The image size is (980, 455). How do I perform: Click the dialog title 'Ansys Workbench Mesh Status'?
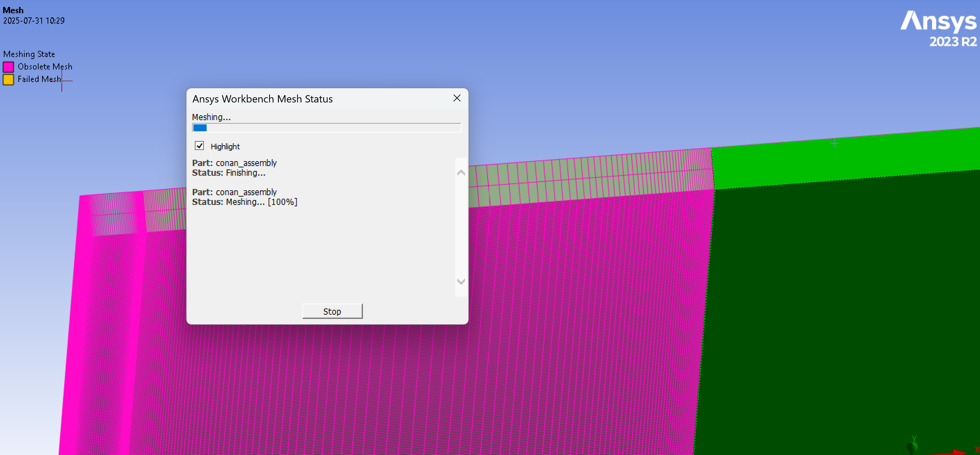263,99
